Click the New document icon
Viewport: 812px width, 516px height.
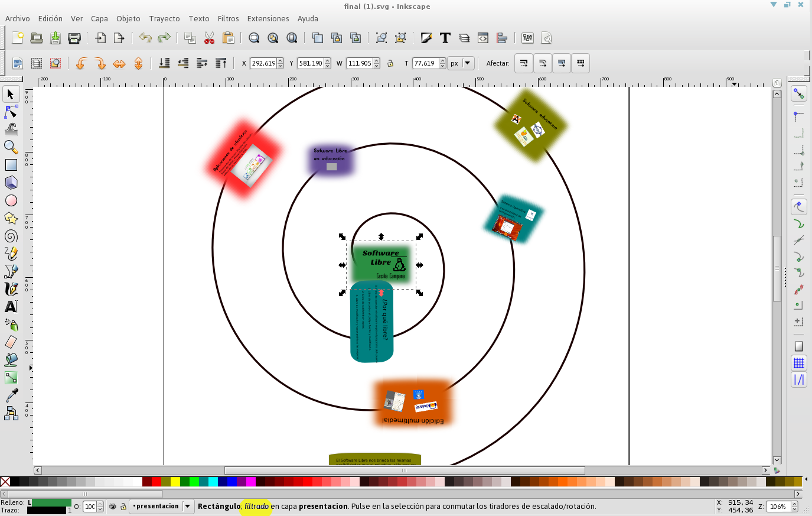pos(18,38)
